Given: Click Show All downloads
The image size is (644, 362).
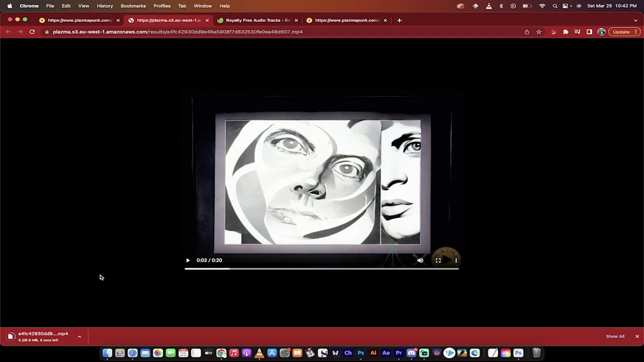Looking at the screenshot, I should [x=615, y=336].
